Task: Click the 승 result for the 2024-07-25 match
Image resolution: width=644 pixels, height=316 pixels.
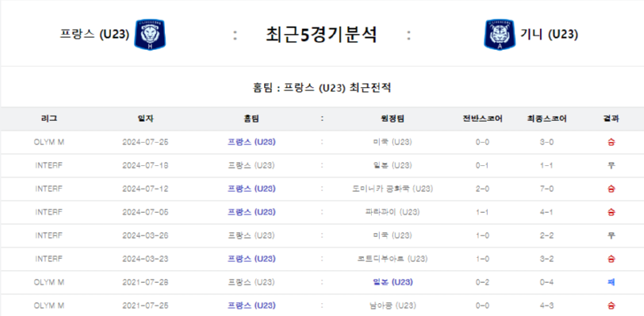Action: click(611, 143)
